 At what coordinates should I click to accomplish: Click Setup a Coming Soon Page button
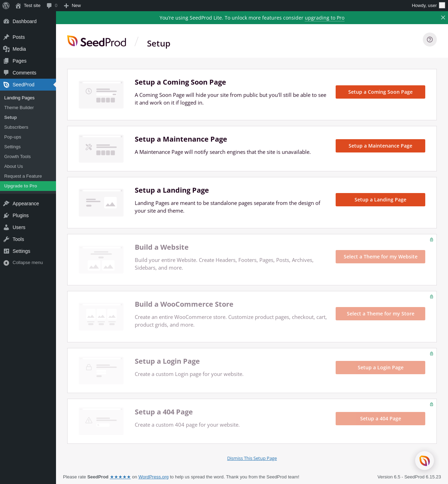[380, 92]
